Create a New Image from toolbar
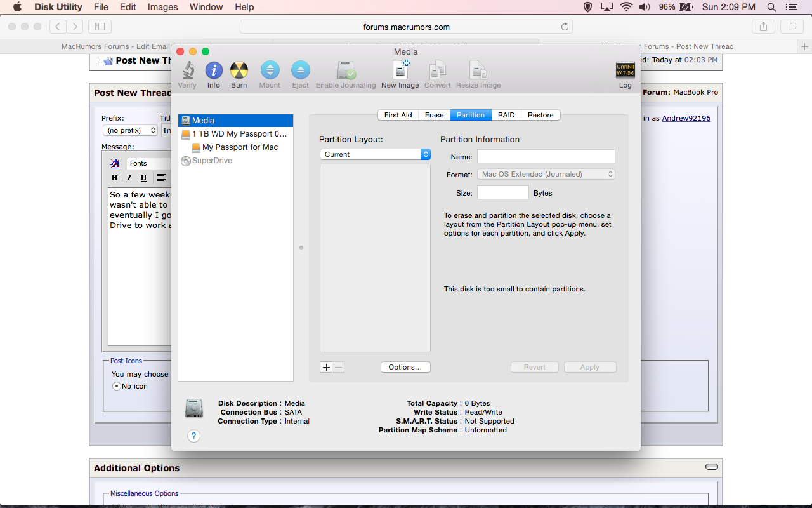812x508 pixels. click(400, 74)
